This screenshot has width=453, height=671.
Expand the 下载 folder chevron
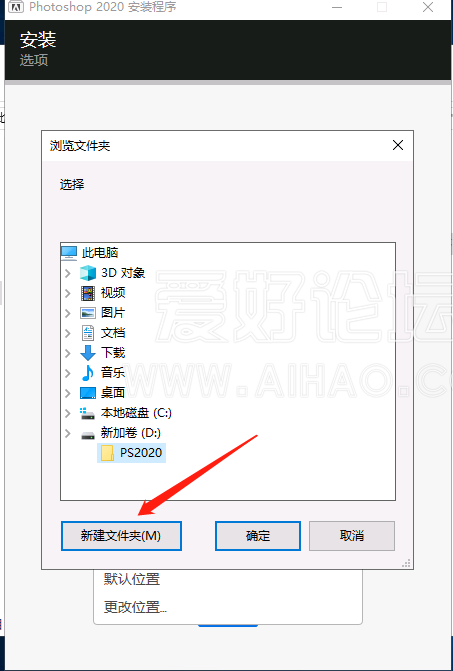[x=68, y=353]
